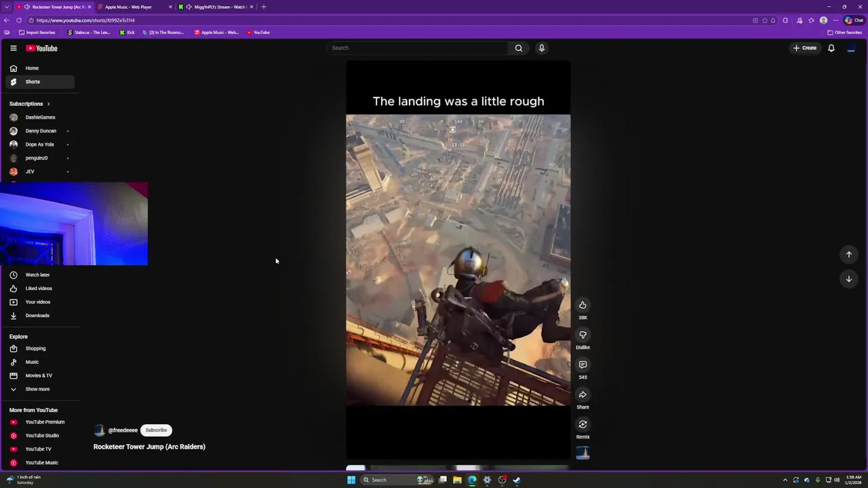The image size is (868, 488).
Task: Open the Apple Music bookmark
Action: [216, 33]
